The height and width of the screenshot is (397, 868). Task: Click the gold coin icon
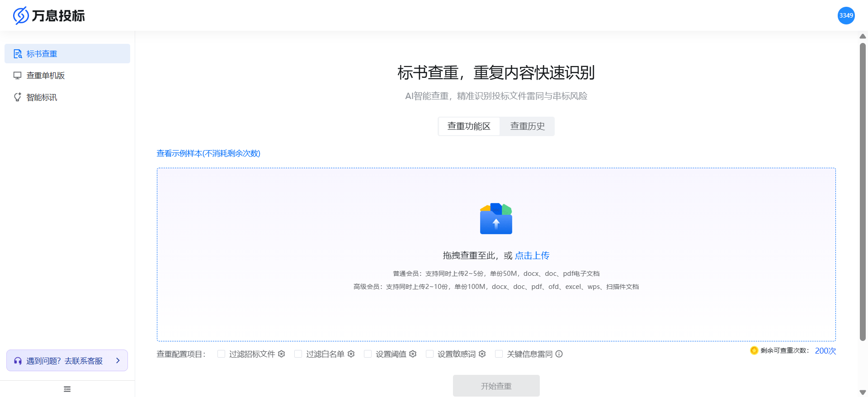754,350
